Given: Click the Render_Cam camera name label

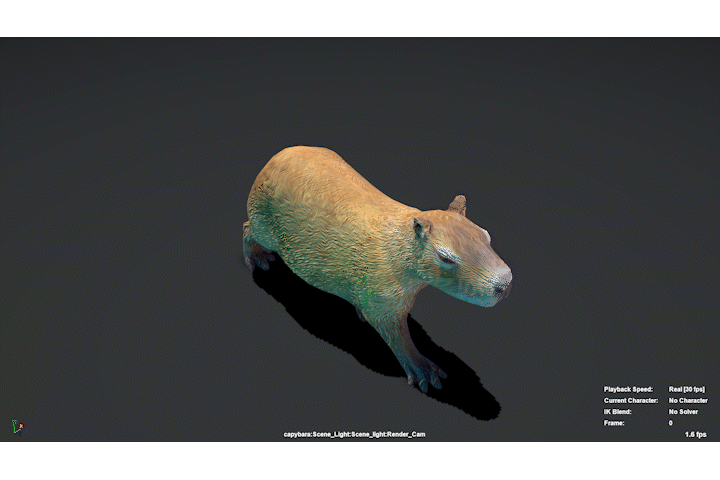Looking at the screenshot, I should [x=354, y=434].
